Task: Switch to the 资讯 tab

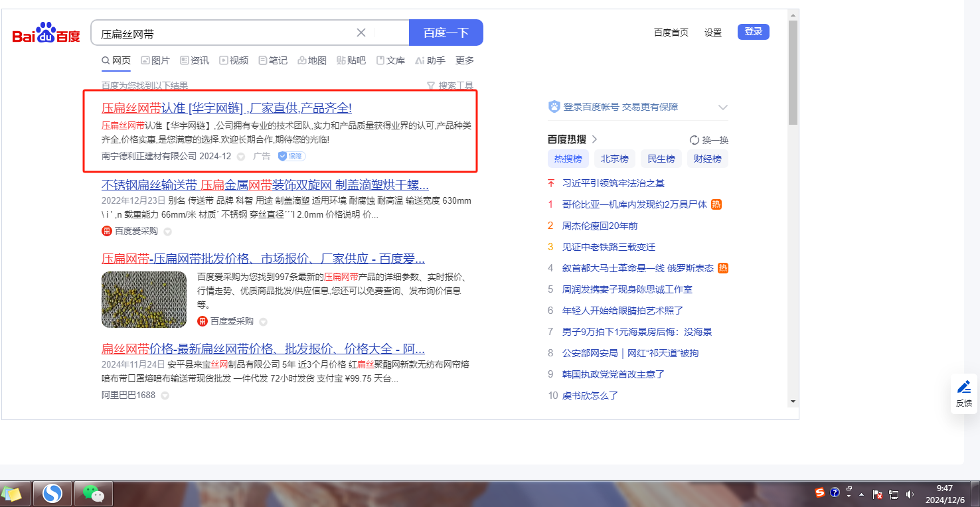Action: tap(195, 60)
